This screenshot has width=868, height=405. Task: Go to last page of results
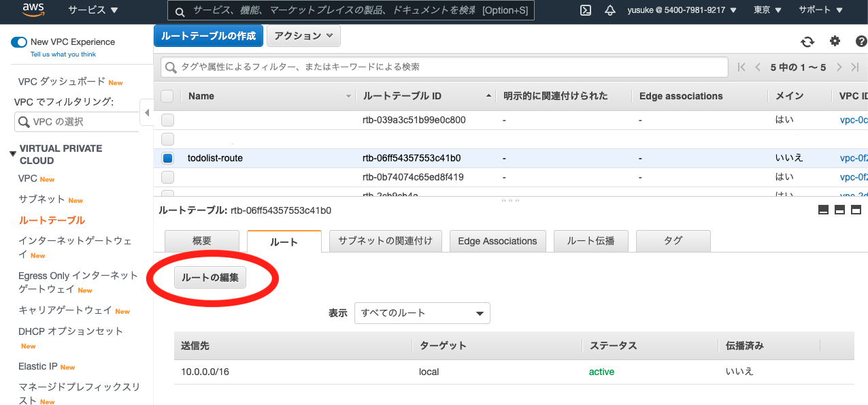856,67
